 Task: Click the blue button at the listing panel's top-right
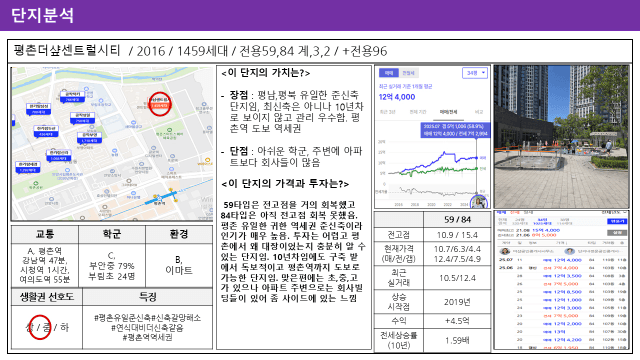coord(617,221)
